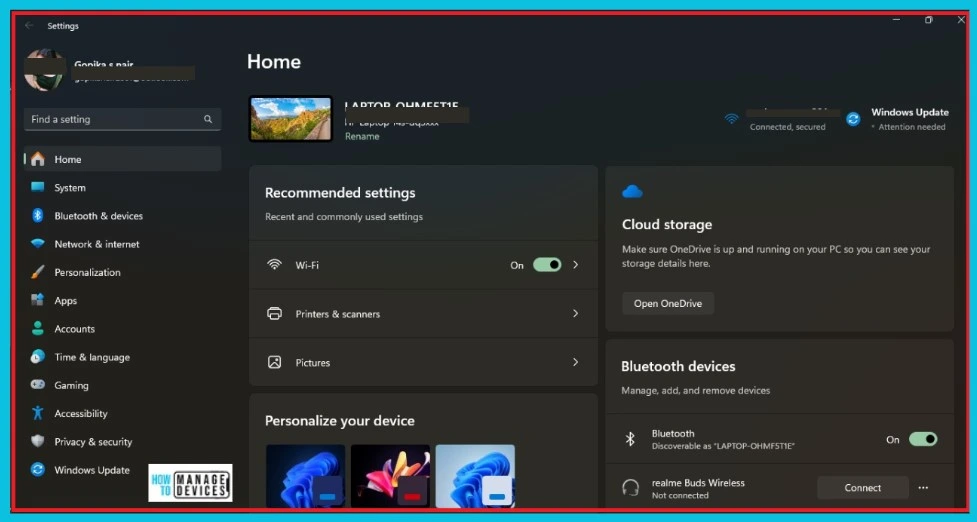
Task: Click the Network & internet wifi icon
Action: 37,244
